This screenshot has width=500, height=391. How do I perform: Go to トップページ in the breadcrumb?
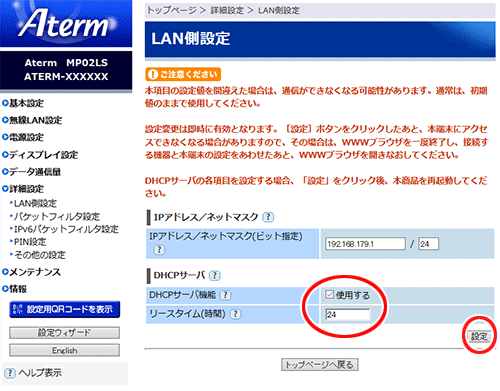[x=171, y=10]
